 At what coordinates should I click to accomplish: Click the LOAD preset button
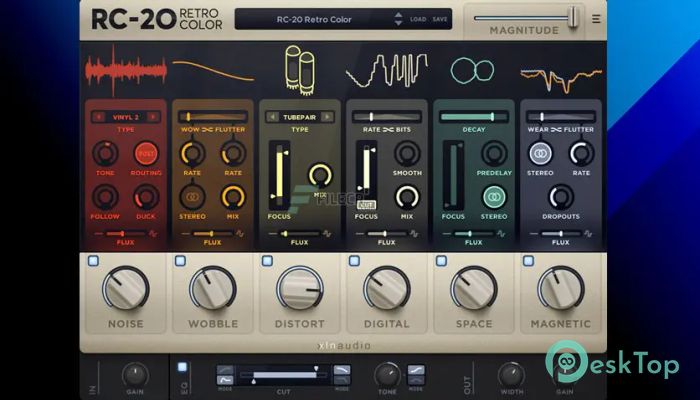click(x=418, y=19)
